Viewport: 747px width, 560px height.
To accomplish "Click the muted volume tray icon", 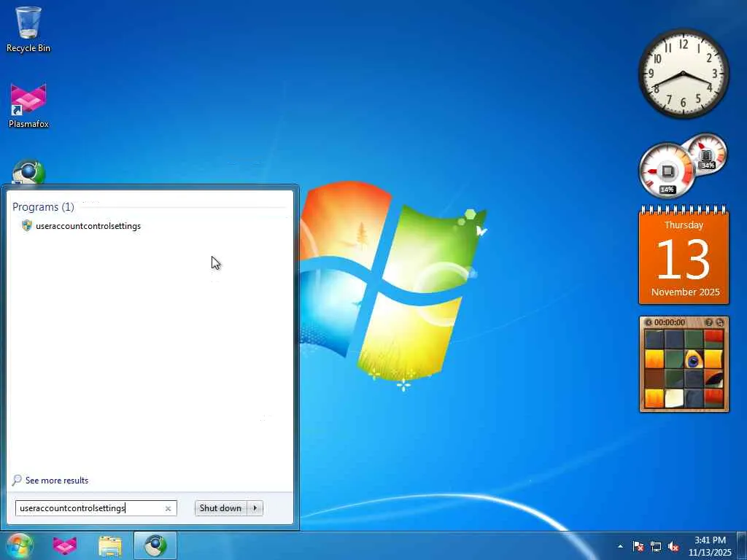I will tap(673, 546).
